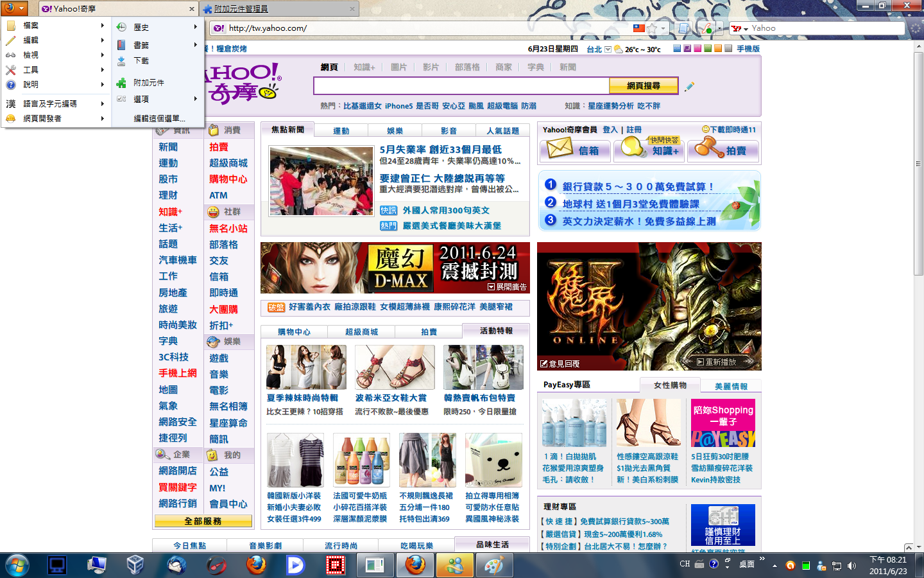Close the Yahoo!奇摩 tab
Viewport: 924px width, 578px height.
(x=192, y=9)
